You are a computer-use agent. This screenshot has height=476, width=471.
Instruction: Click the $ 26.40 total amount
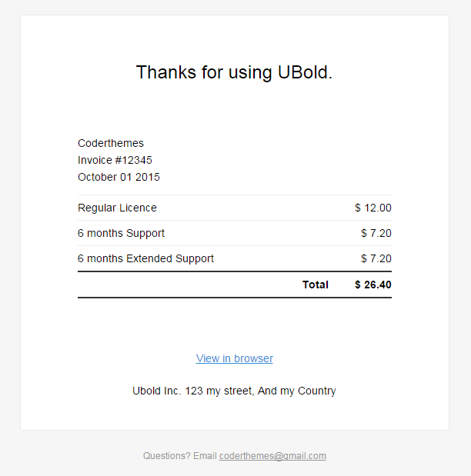click(x=373, y=285)
